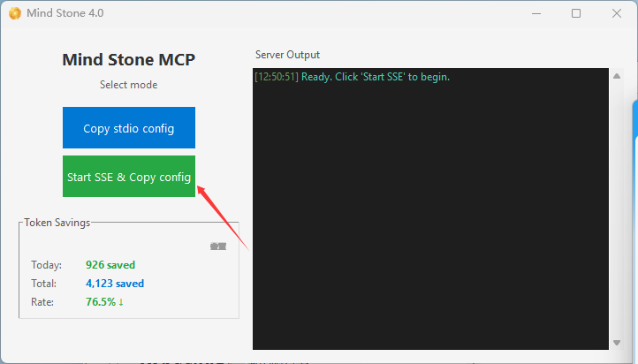Viewport: 638px width, 364px height.
Task: Click the scrollbar down arrow in Server Output
Action: (x=616, y=342)
